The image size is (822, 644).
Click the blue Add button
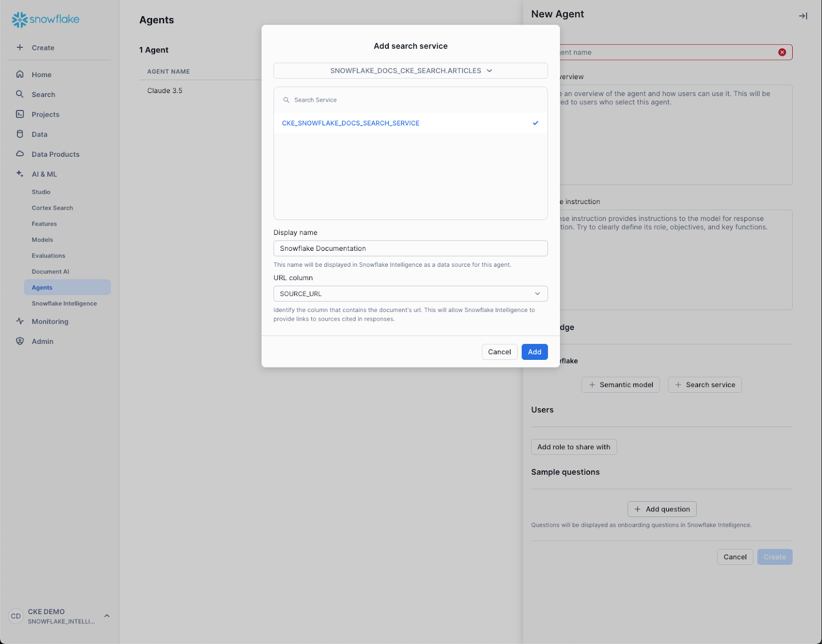coord(534,352)
